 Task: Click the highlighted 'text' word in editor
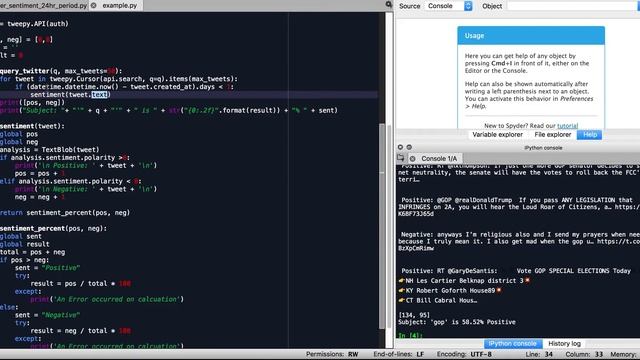[99, 95]
